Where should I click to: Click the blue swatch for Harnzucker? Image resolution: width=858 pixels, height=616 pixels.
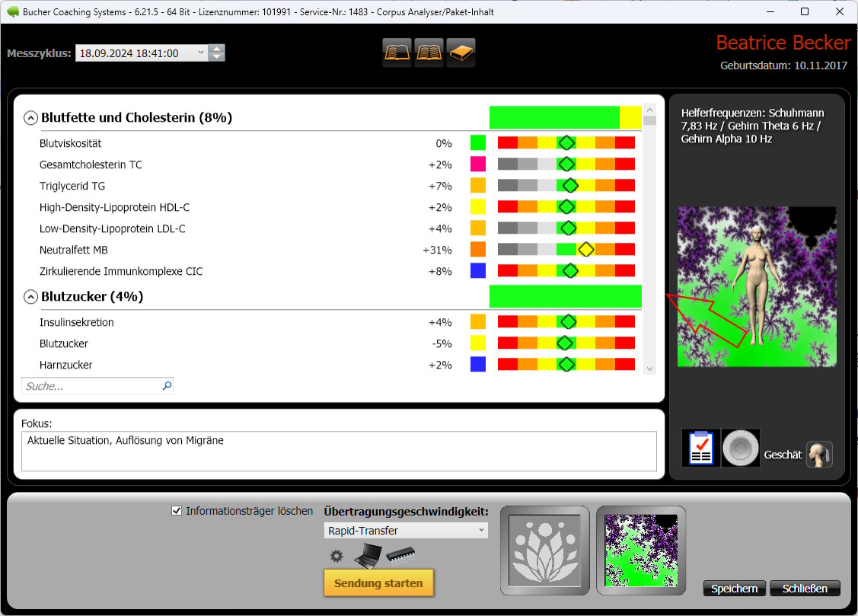tap(478, 365)
